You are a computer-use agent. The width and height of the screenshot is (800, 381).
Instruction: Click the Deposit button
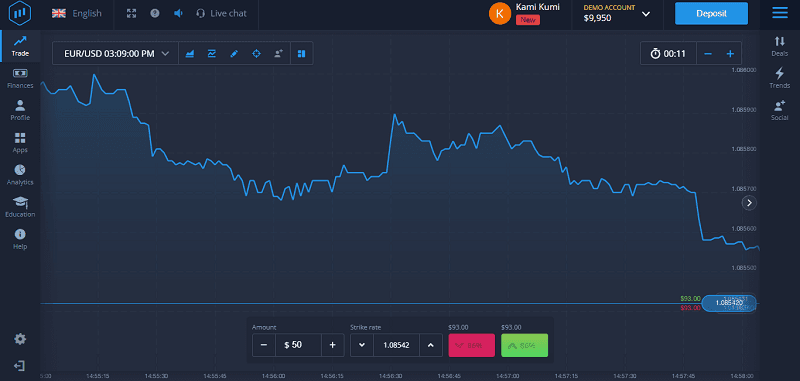click(711, 14)
